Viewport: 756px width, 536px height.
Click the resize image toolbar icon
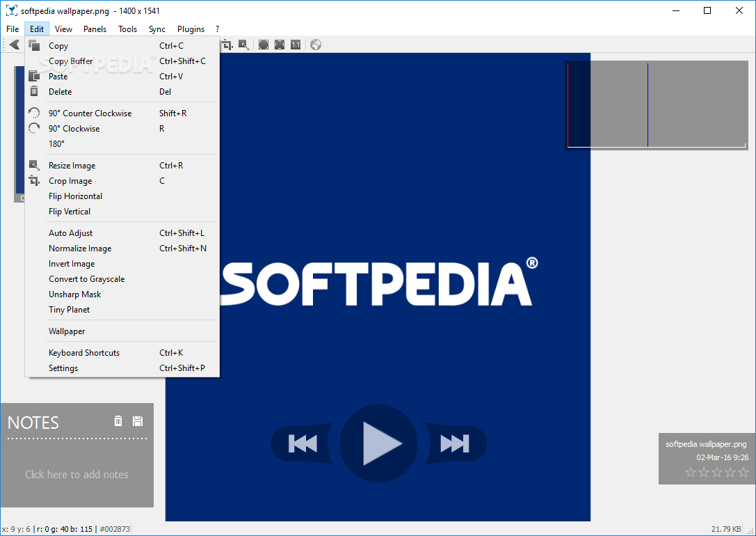[243, 45]
